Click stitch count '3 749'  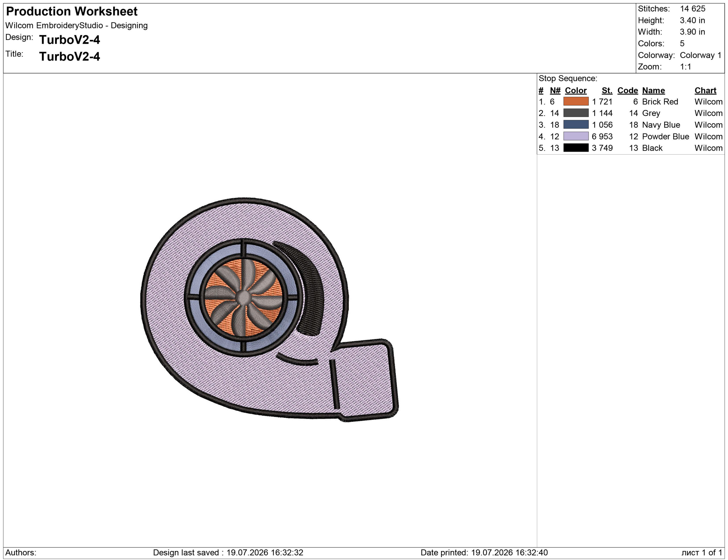click(x=602, y=148)
